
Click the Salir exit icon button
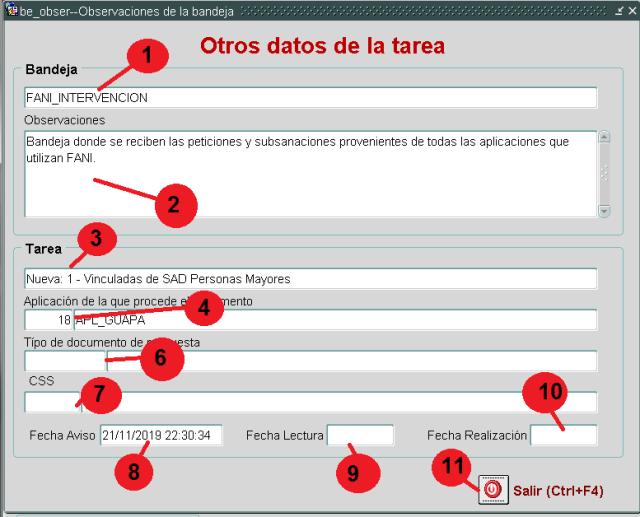492,490
